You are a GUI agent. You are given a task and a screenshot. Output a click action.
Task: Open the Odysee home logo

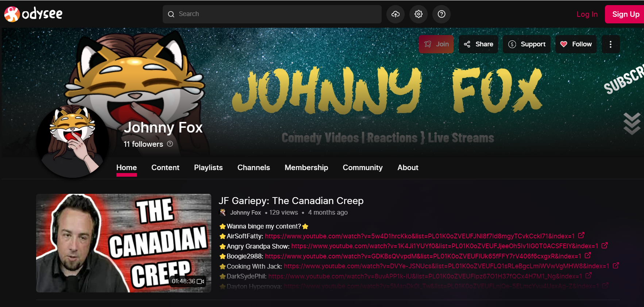coord(33,14)
